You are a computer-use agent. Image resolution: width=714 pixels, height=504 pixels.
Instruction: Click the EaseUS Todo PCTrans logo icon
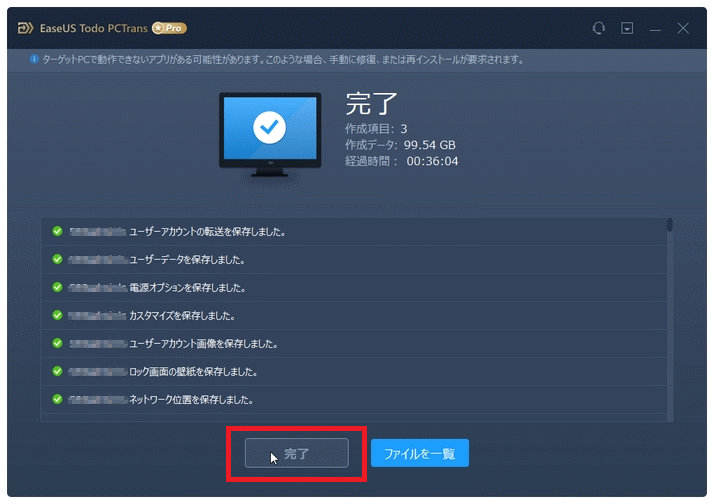click(24, 28)
